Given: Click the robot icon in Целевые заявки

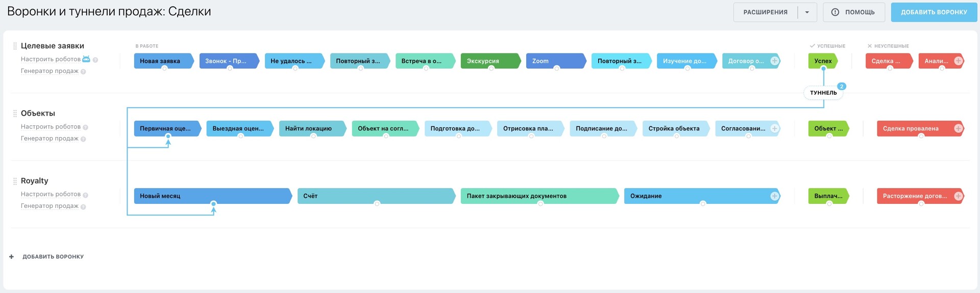Looking at the screenshot, I should coord(86,59).
